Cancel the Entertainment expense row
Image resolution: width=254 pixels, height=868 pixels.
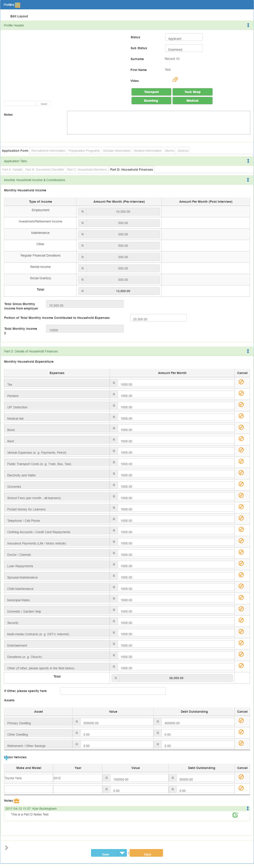pos(241,643)
